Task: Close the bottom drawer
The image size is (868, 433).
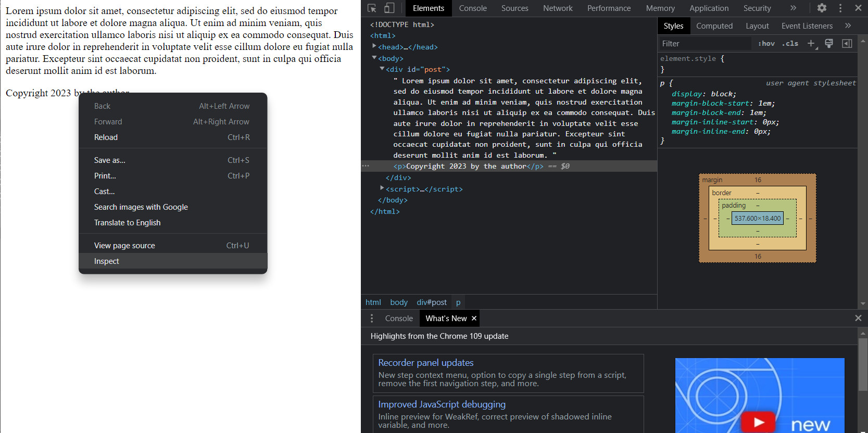Action: 858,318
